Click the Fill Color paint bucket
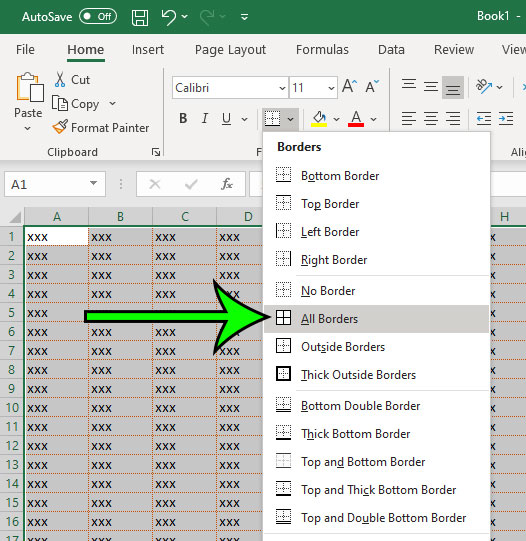 point(319,119)
